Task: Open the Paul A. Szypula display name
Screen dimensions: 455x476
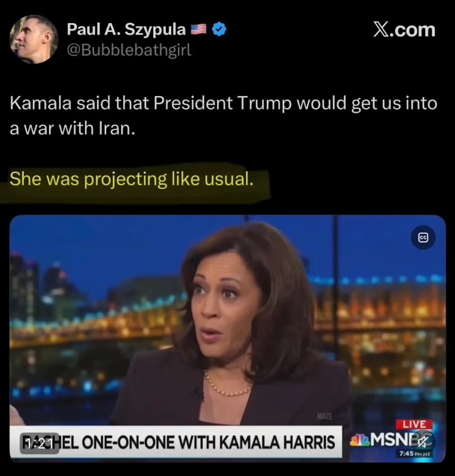Action: click(x=126, y=29)
